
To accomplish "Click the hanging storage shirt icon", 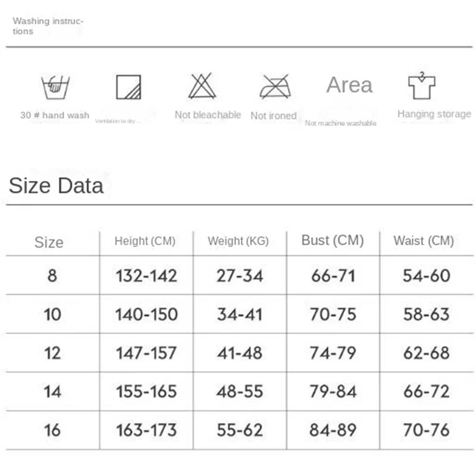I will 422,86.
